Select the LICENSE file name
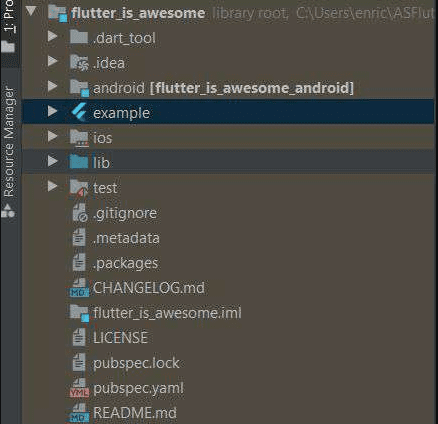Viewport: 438px width, 424px height. coord(120,338)
